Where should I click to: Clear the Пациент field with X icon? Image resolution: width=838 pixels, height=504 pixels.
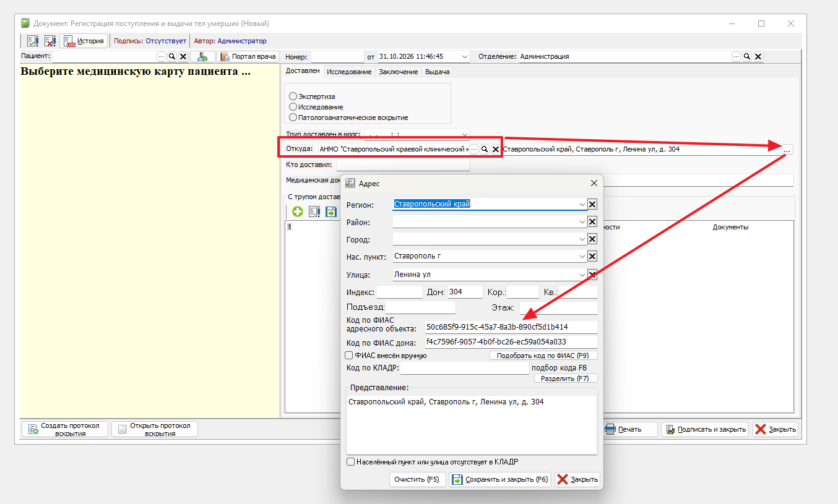pyautogui.click(x=183, y=56)
